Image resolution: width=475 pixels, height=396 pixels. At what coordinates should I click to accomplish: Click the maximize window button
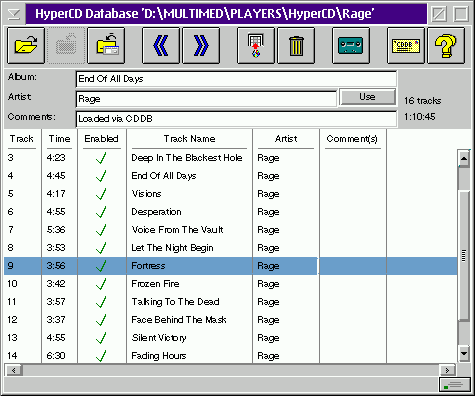coord(461,14)
